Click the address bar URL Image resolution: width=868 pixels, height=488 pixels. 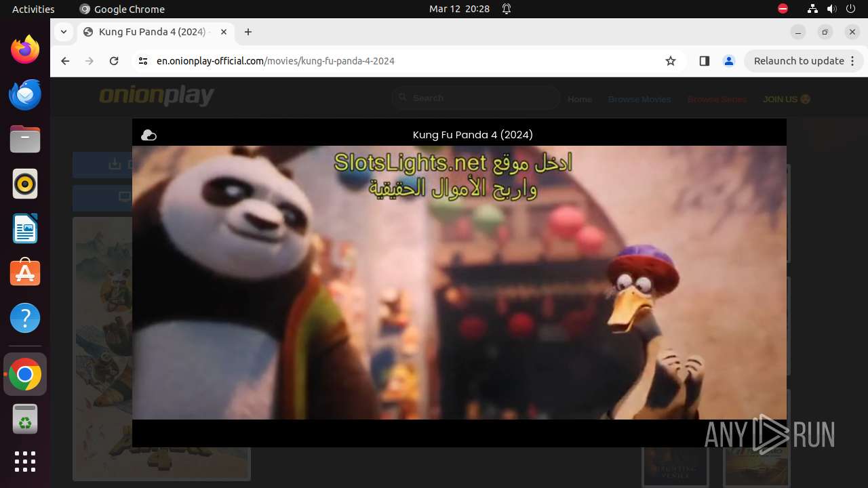[275, 61]
